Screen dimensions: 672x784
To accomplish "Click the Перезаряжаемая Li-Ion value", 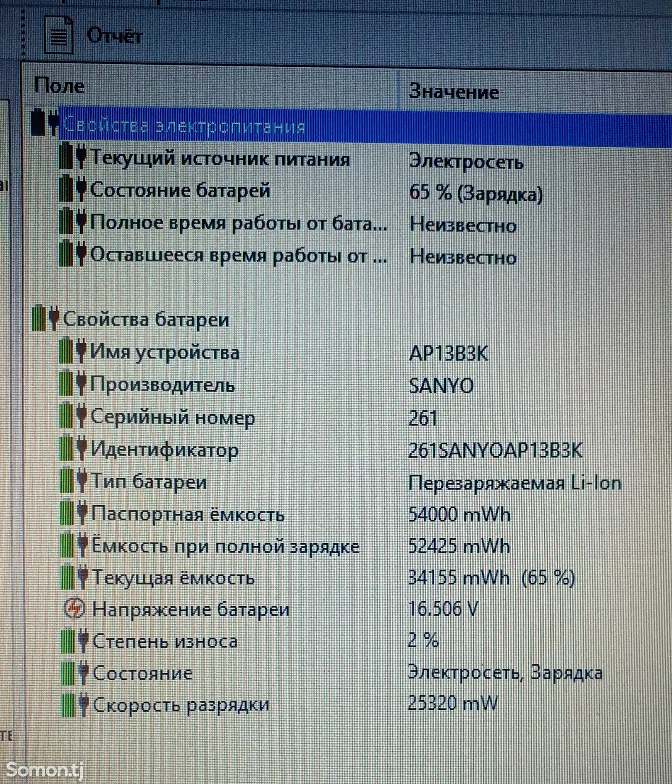I will pos(515,483).
